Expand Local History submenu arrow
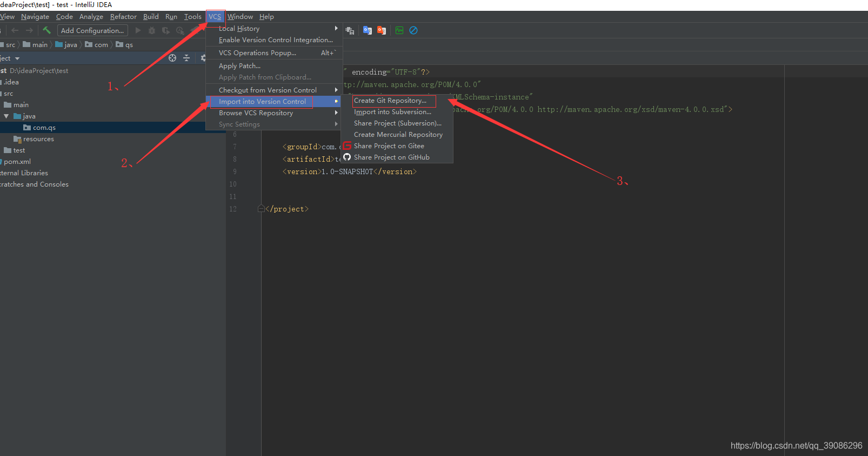868x456 pixels. 336,28
